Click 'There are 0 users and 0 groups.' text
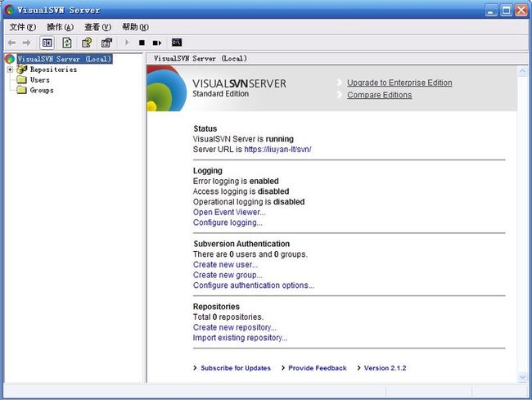This screenshot has width=532, height=400. click(250, 254)
